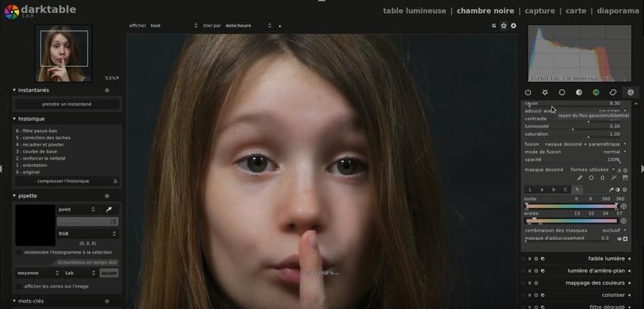
Task: Show the color modules group (green circle icon)
Action: click(x=596, y=93)
